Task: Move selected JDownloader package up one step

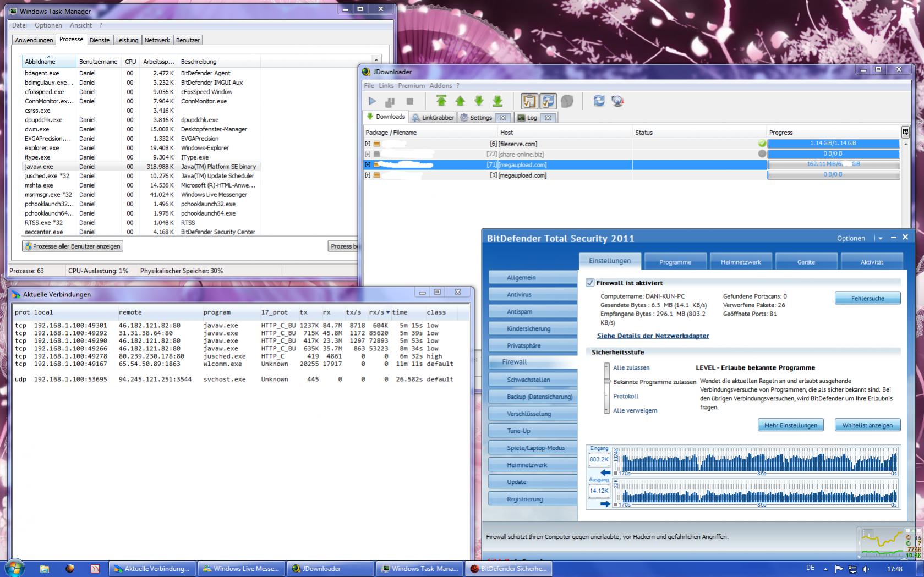Action: pos(460,101)
